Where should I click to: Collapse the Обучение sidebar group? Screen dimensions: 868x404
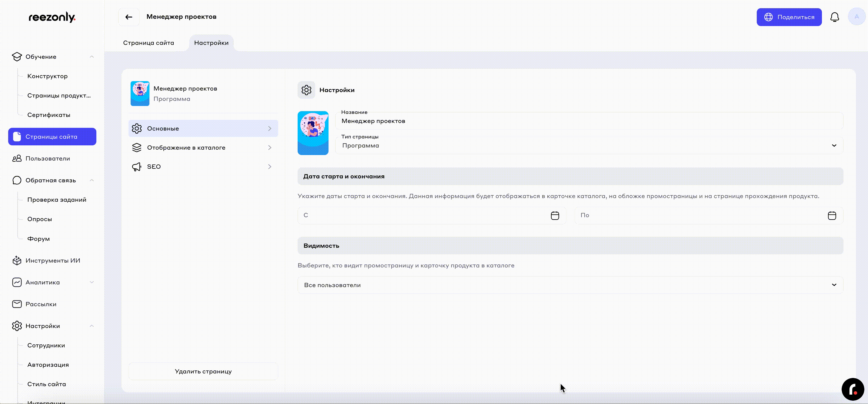click(92, 57)
